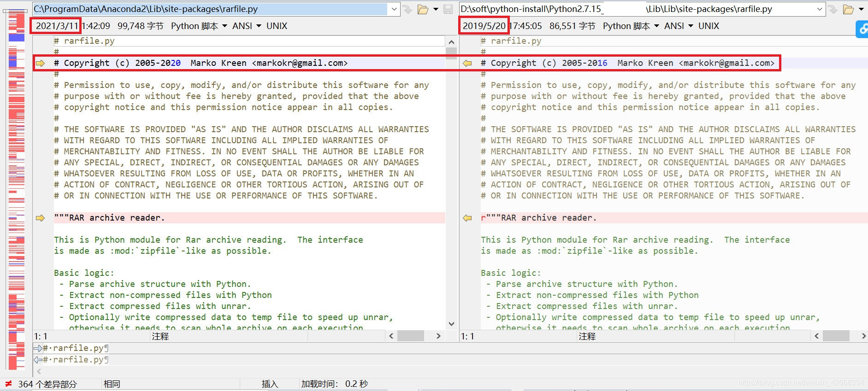The width and height of the screenshot is (868, 391).
Task: Click 注释 label below right pane
Action: [x=587, y=337]
